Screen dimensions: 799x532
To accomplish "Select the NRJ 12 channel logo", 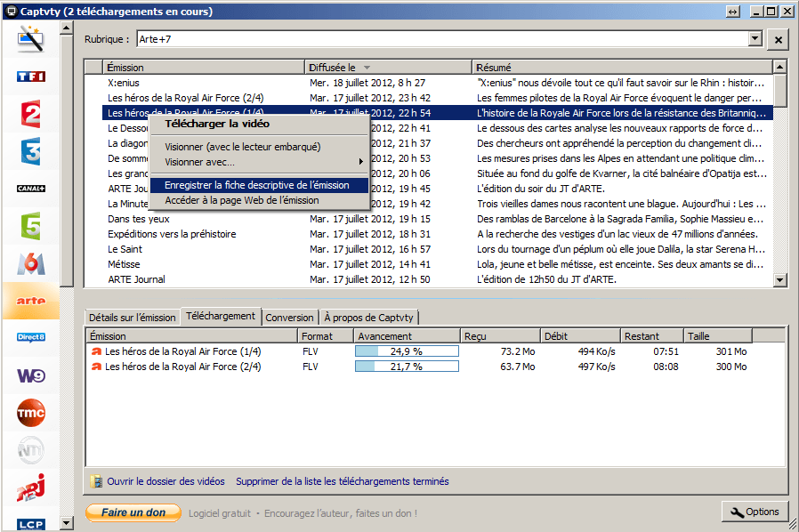I will point(30,488).
